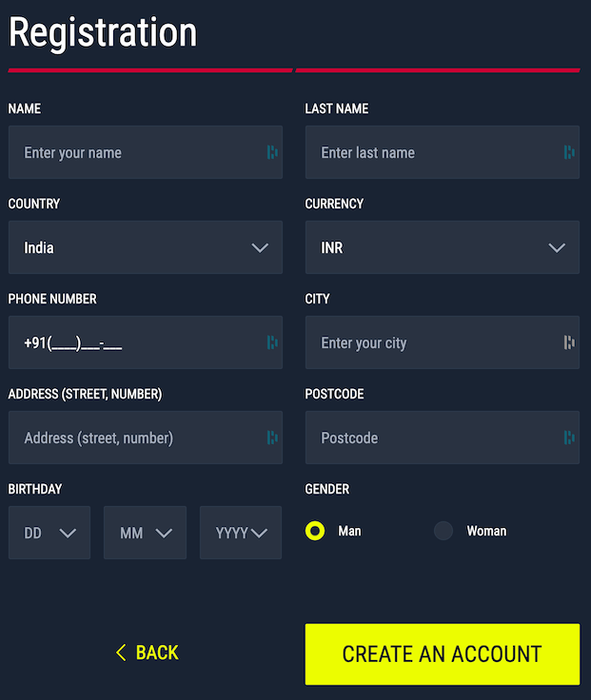Viewport: 591px width, 700px height.
Task: Click the autofill icon in the City field
Action: tap(569, 342)
